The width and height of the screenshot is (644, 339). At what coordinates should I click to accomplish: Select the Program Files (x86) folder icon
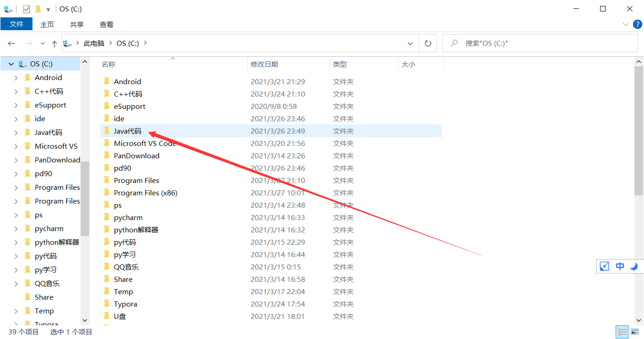[107, 193]
